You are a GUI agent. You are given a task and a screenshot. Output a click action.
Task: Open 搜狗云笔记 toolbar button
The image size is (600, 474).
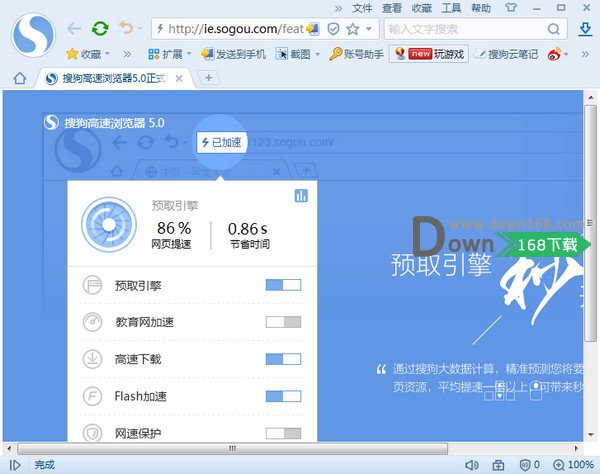[x=506, y=54]
